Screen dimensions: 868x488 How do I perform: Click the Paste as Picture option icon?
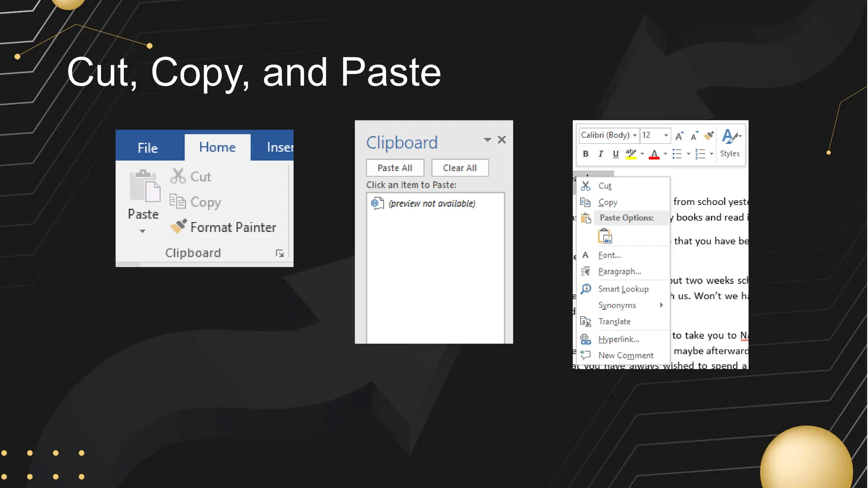click(x=605, y=236)
